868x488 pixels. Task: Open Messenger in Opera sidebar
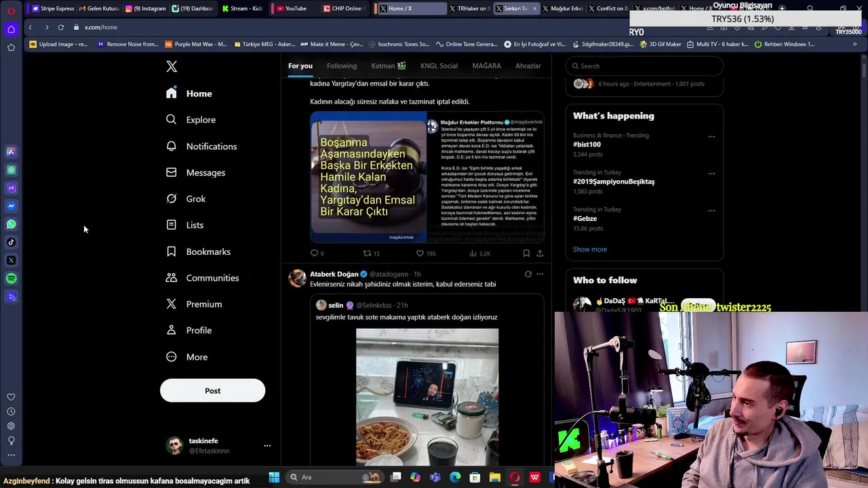(x=11, y=206)
